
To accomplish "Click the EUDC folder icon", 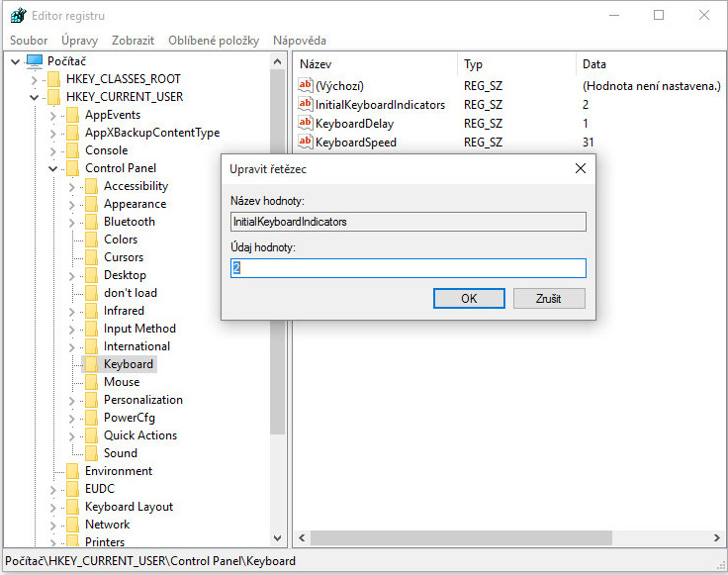I will (72, 489).
